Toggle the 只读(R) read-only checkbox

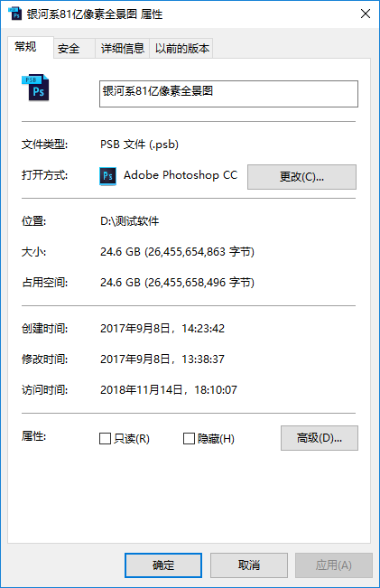coord(105,438)
